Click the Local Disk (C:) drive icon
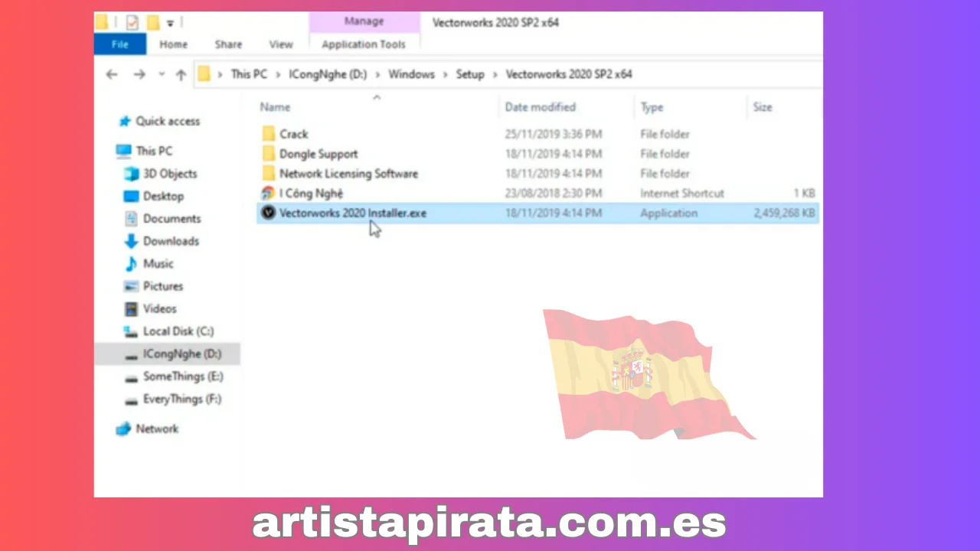The height and width of the screenshot is (551, 980). point(131,331)
